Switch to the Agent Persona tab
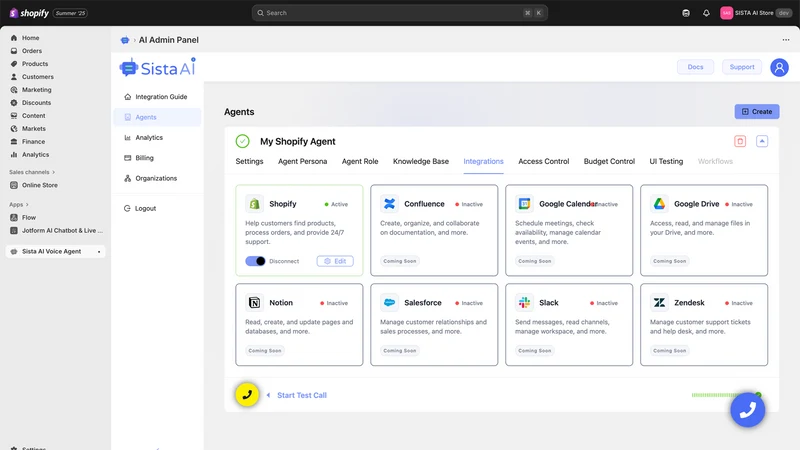This screenshot has width=800, height=450. coord(303,161)
